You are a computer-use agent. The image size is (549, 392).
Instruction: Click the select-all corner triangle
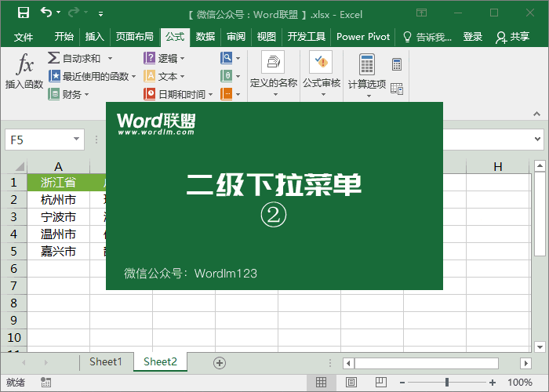pyautogui.click(x=20, y=166)
